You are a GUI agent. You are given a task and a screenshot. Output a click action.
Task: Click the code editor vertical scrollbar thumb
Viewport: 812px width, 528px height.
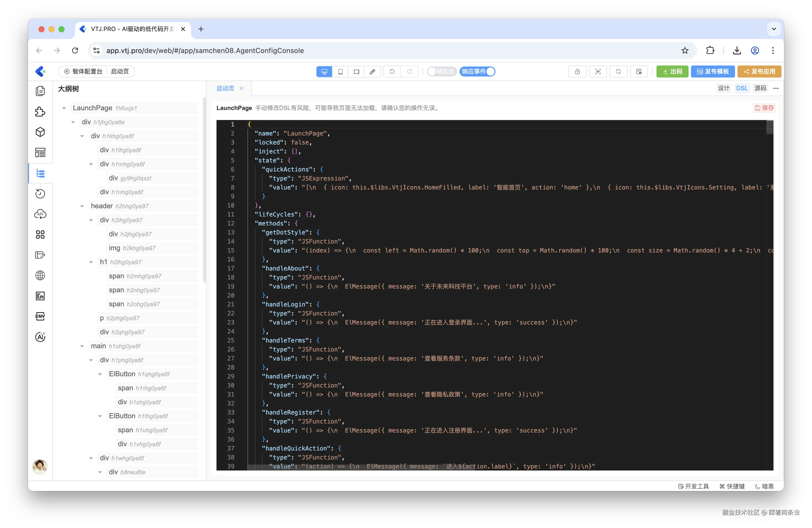(770, 127)
